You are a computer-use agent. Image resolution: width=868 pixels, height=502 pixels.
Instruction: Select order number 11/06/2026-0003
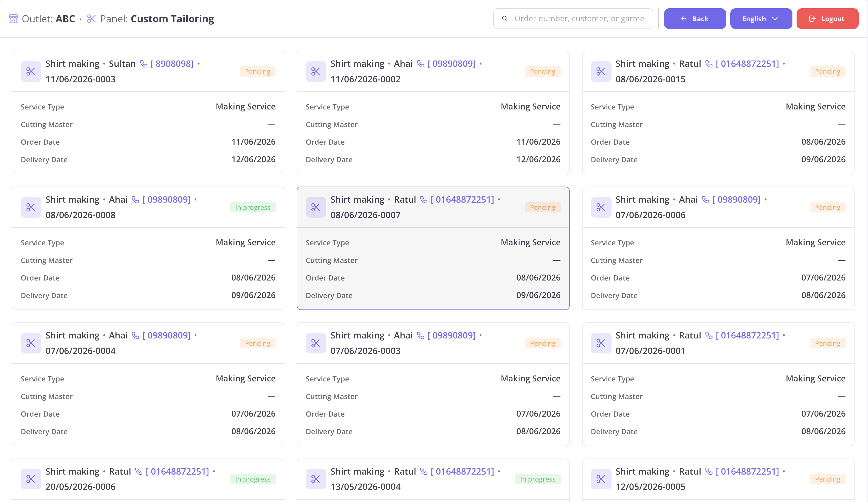click(x=80, y=79)
